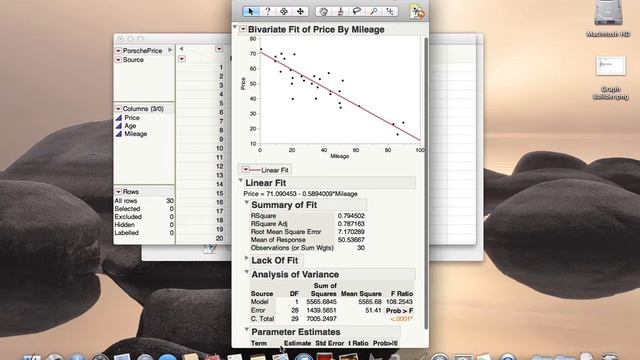Click the continuous icon beside Age column
The image size is (640, 360).
119,126
